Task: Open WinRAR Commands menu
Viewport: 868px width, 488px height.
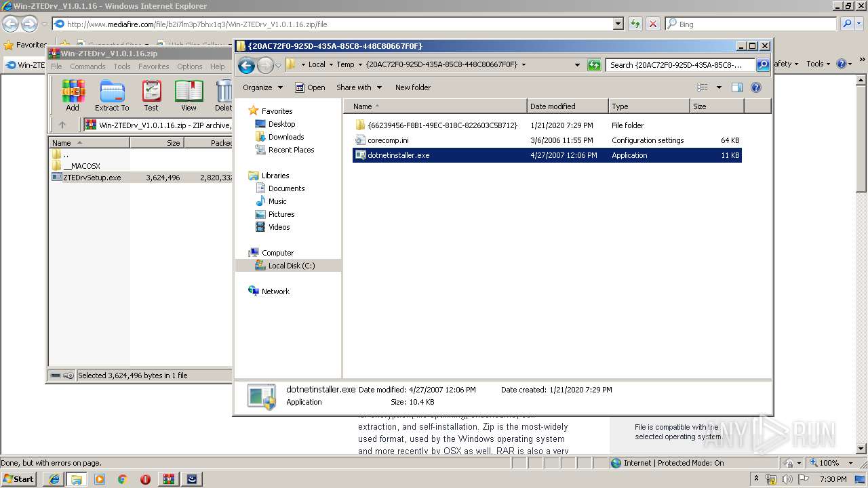Action: [87, 66]
